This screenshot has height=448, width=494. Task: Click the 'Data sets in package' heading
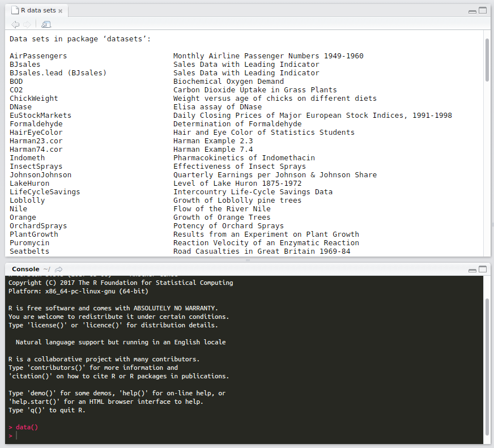[x=80, y=39]
